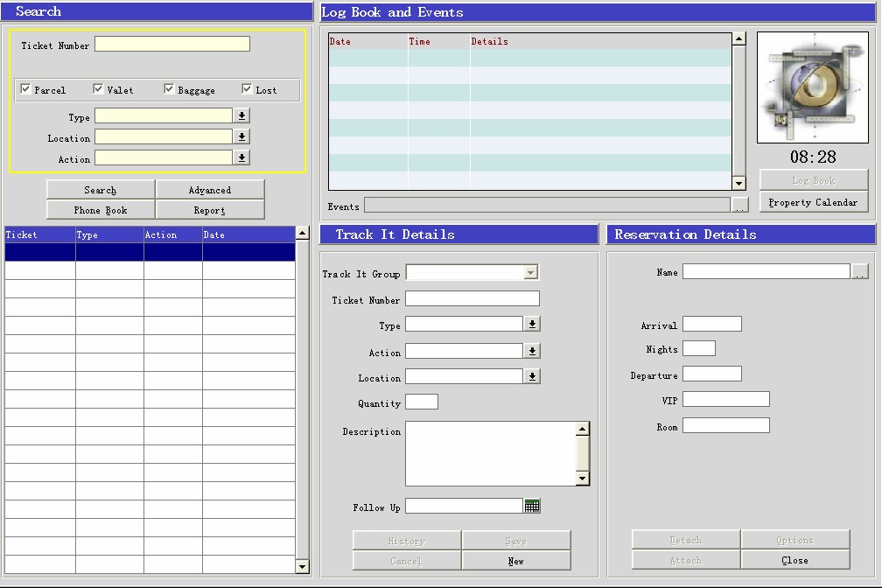This screenshot has width=882, height=588.
Task: Expand the Search Location dropdown arrow
Action: (241, 136)
